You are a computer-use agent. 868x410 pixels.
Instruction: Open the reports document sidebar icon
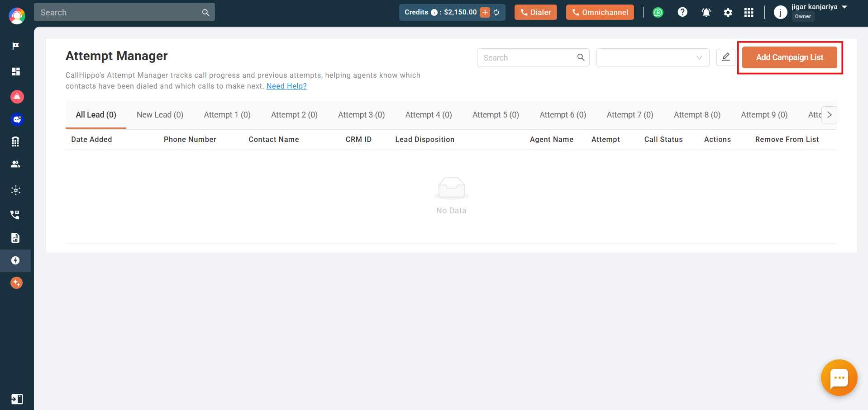16,238
